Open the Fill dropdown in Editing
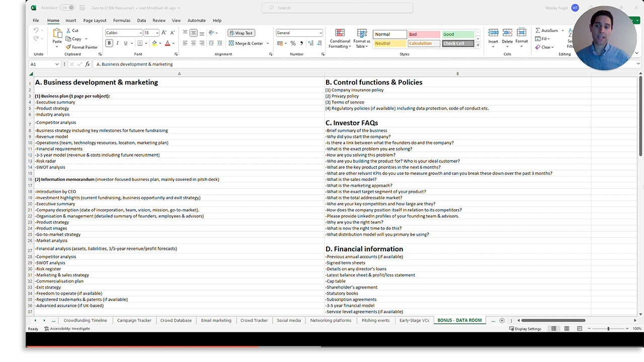This screenshot has width=644, height=362. (x=542, y=39)
